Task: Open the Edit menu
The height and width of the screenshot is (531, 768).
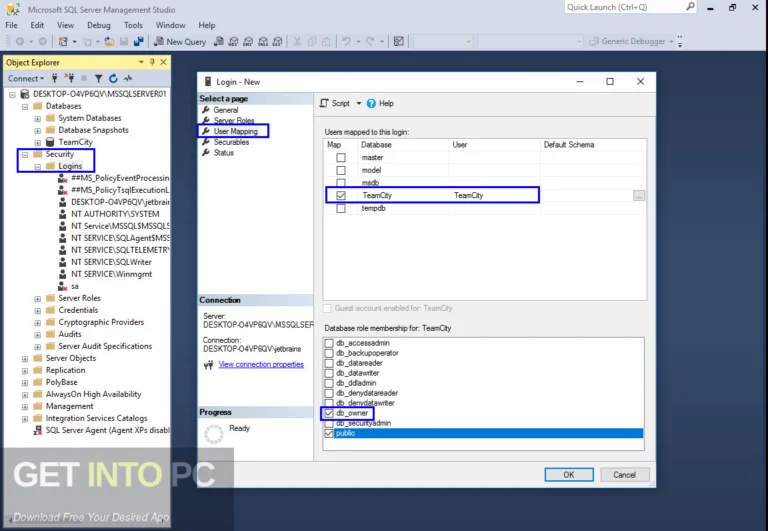Action: coord(37,25)
